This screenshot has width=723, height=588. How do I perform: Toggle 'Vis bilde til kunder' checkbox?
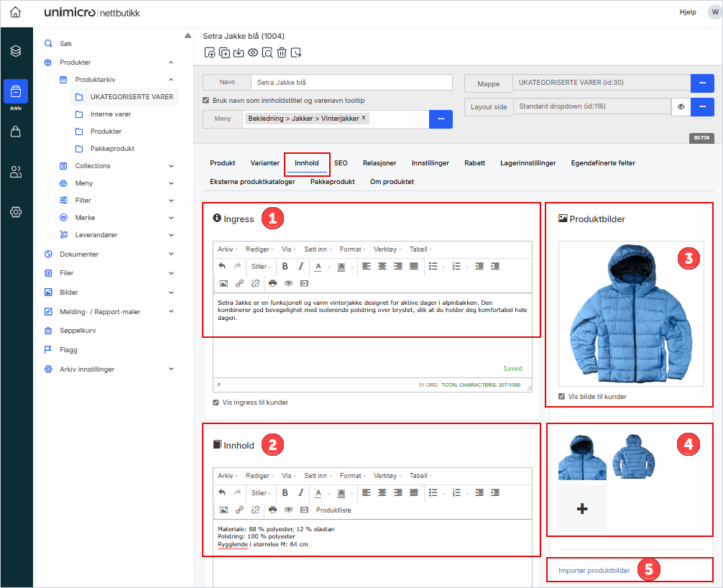click(562, 396)
